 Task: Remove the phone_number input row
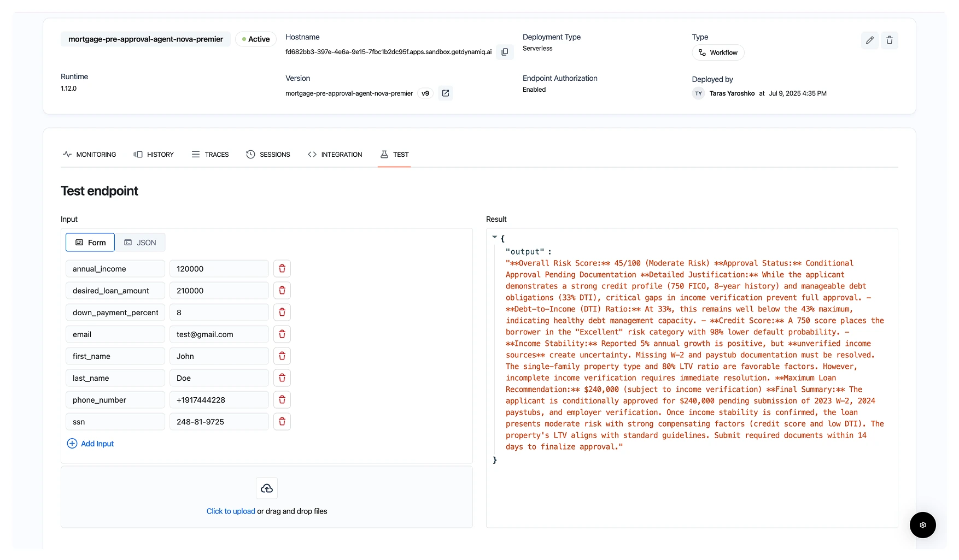pyautogui.click(x=282, y=400)
